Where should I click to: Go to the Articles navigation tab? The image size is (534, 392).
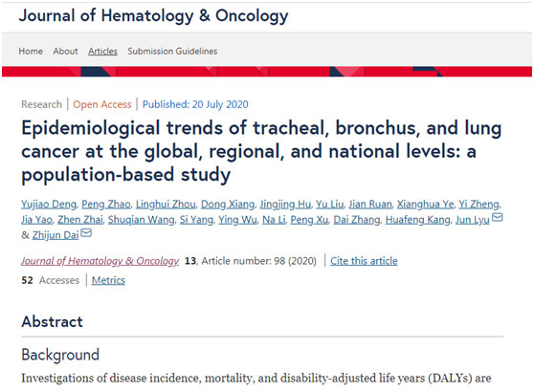(102, 51)
